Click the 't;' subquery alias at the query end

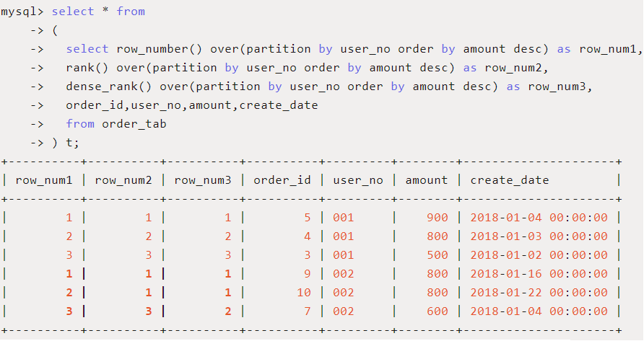tap(73, 143)
